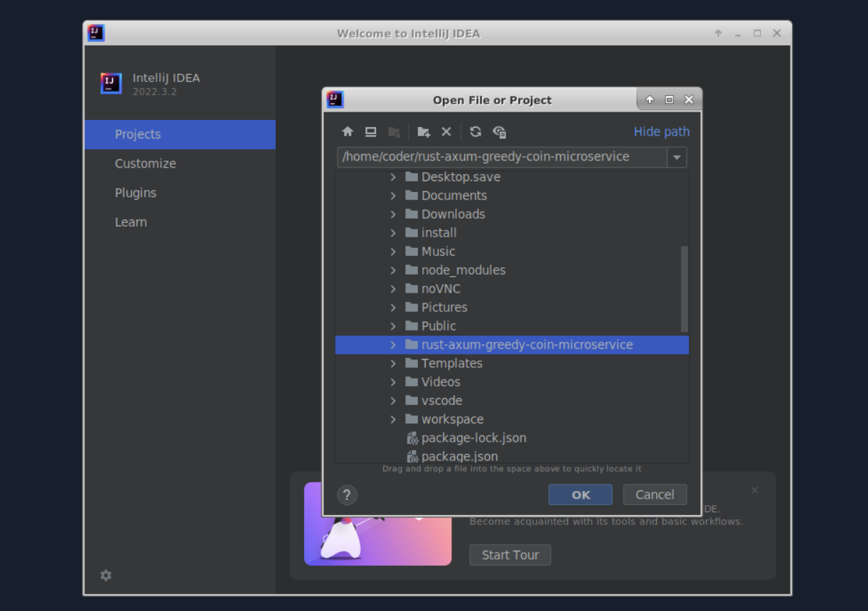Click the tour illustration thumbnail
This screenshot has height=611, width=868.
coord(377,524)
